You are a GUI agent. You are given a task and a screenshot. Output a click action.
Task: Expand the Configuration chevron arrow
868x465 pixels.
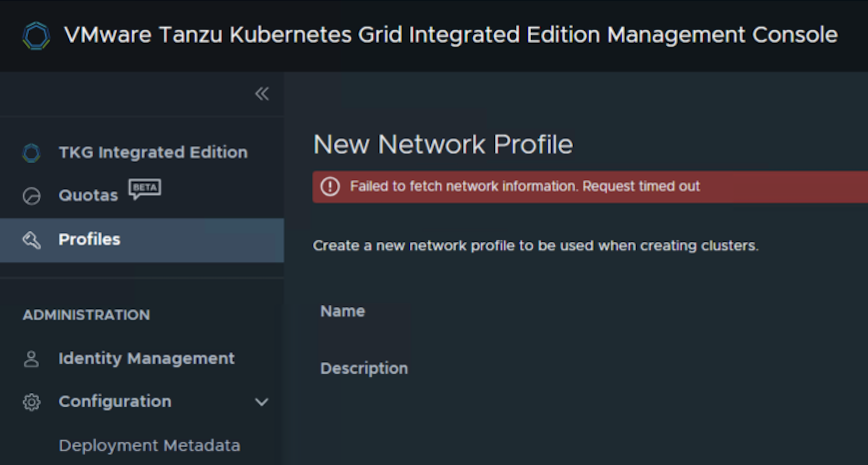(x=261, y=402)
